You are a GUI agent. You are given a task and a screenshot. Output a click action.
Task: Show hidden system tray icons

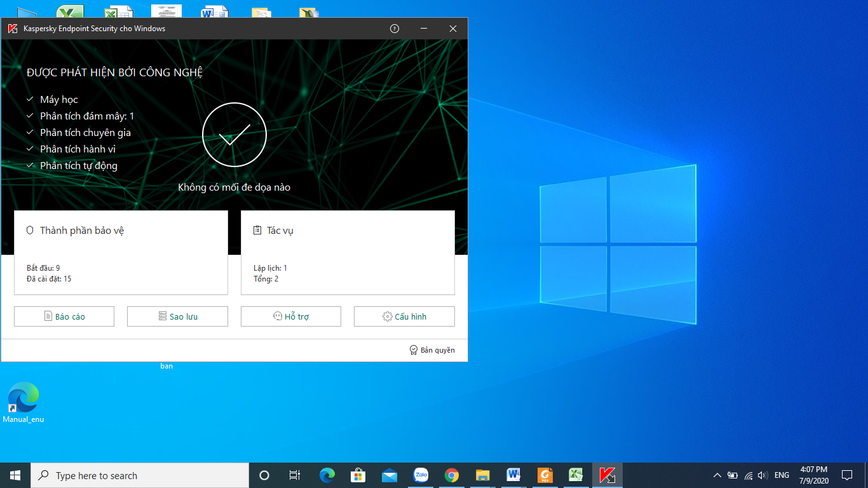coord(717,475)
